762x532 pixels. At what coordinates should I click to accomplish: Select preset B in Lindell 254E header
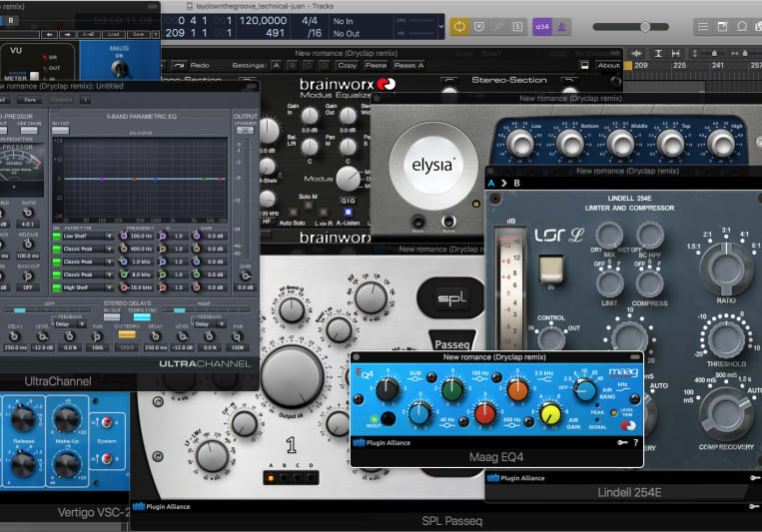click(x=516, y=184)
